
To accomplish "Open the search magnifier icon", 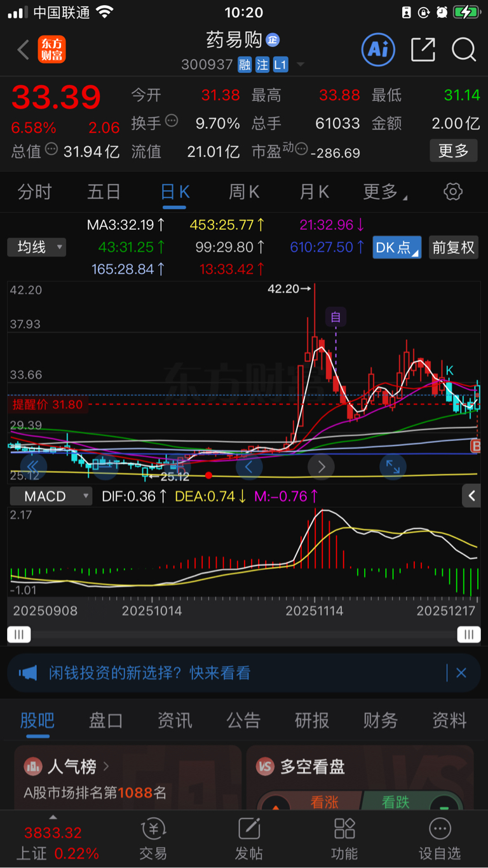I will [464, 50].
